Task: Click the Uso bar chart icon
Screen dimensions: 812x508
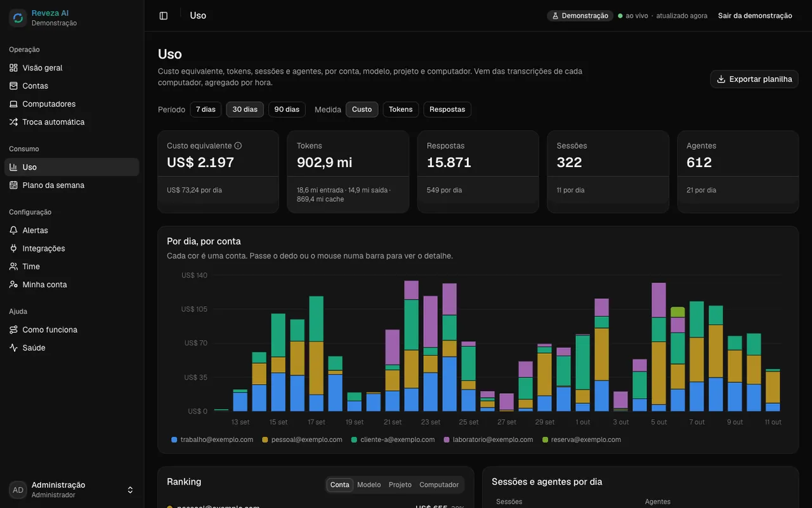Action: [x=13, y=167]
